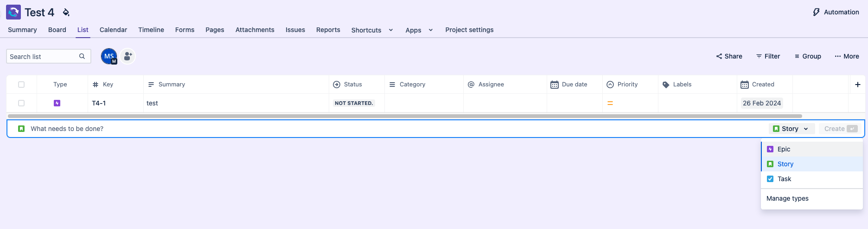Open Project settings
The width and height of the screenshot is (868, 229).
pos(469,30)
